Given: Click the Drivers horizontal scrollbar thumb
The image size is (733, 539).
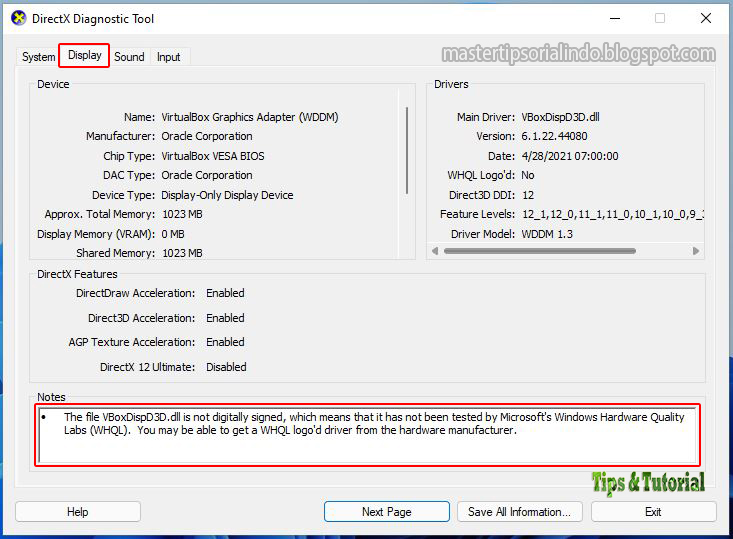Looking at the screenshot, I should click(x=540, y=251).
